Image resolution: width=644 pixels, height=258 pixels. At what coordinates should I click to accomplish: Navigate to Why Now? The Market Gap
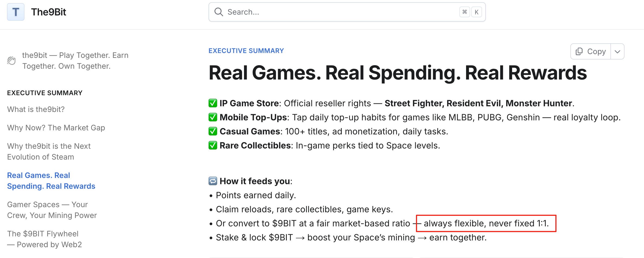[56, 127]
